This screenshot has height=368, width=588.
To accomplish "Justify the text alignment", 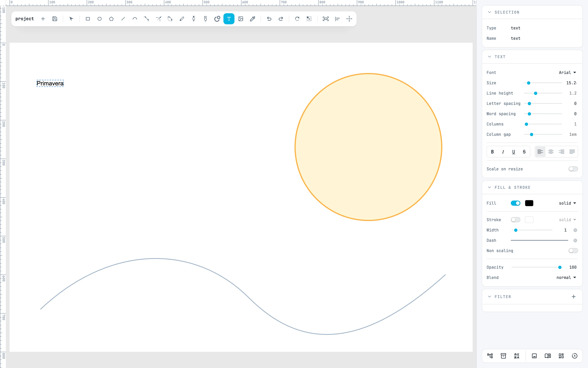I will click(572, 152).
